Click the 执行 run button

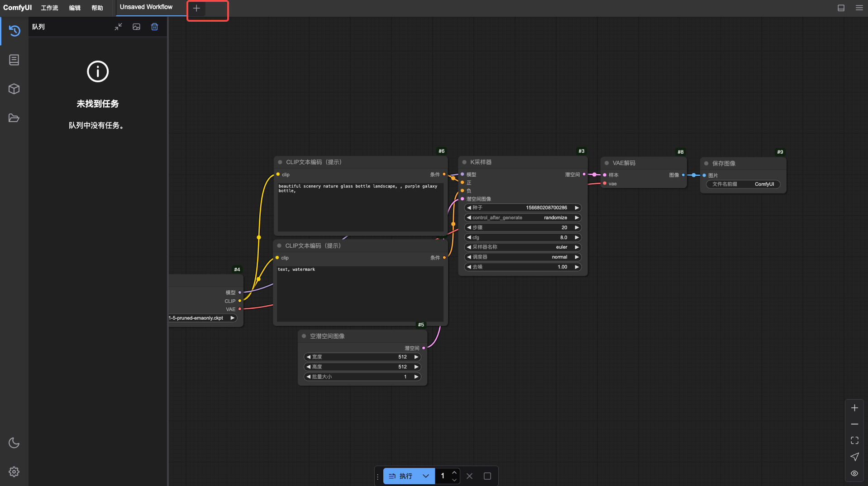point(401,476)
